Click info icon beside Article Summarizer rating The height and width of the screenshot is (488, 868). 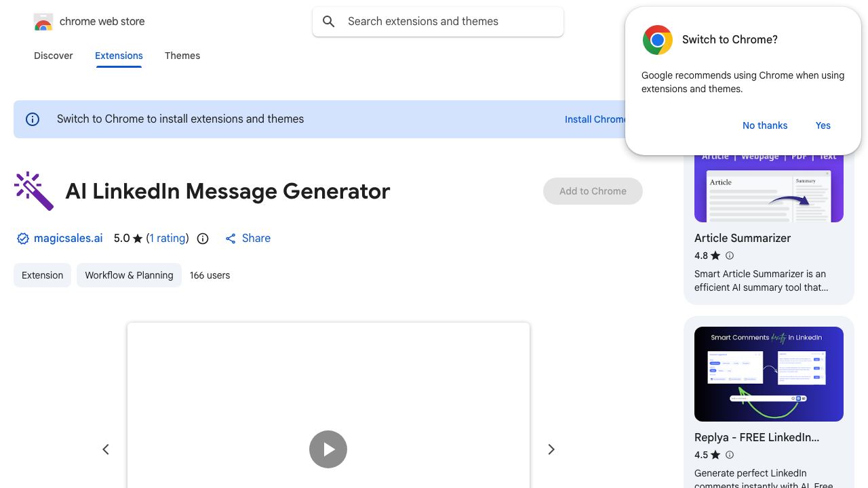tap(730, 256)
